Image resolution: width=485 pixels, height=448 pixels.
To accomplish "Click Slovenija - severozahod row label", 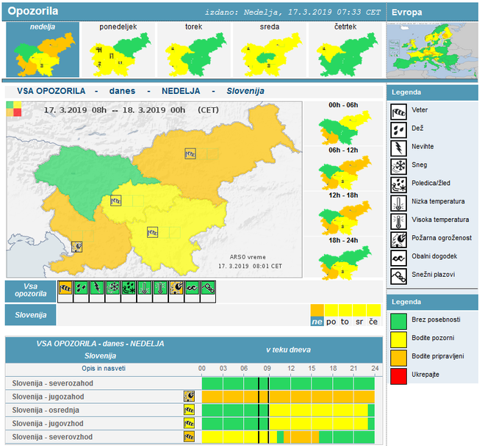I will pos(53,383).
